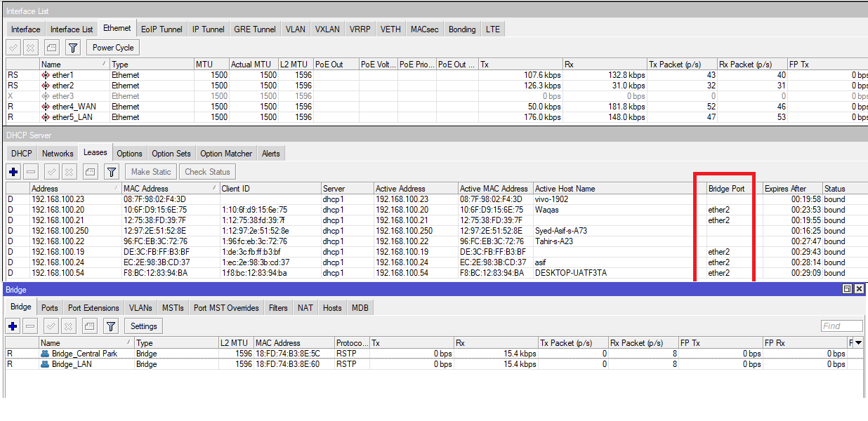
Task: Add a new DHCP lease with plus icon
Action: (13, 171)
